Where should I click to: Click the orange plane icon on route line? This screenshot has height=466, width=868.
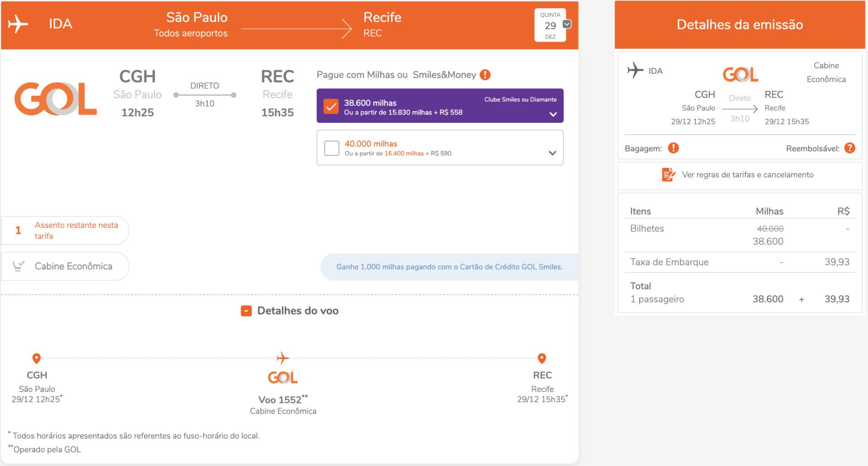(x=283, y=358)
